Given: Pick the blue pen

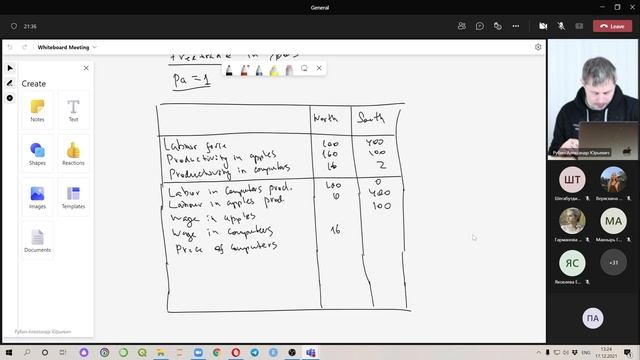Looking at the screenshot, I should click(x=259, y=70).
